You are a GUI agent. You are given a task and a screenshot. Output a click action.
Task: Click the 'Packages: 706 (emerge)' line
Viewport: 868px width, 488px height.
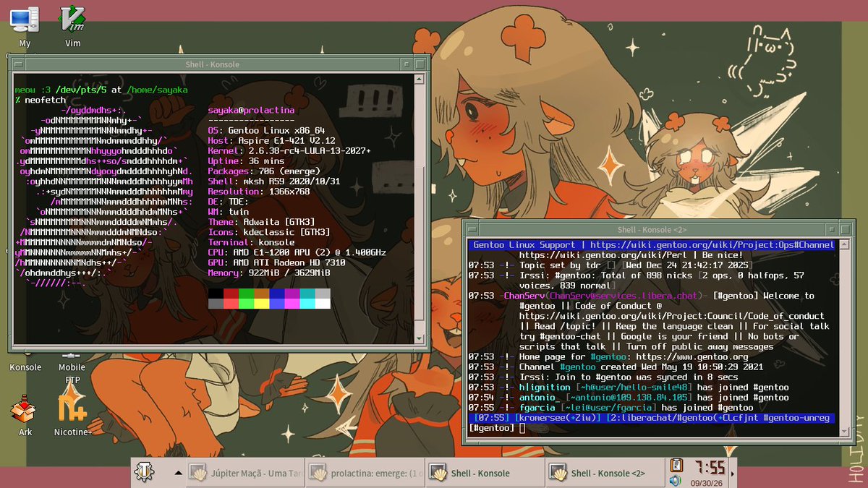(264, 171)
